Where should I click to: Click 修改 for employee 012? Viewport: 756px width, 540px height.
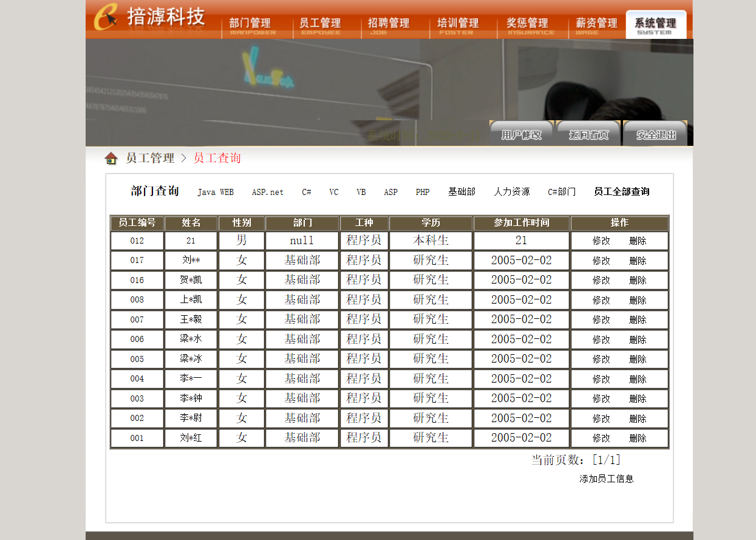[x=601, y=241]
